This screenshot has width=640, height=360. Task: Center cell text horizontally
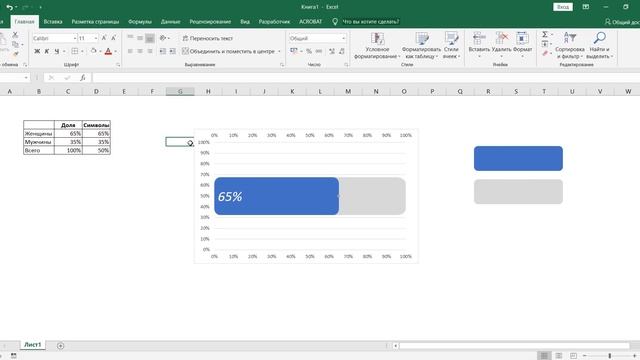[x=140, y=51]
